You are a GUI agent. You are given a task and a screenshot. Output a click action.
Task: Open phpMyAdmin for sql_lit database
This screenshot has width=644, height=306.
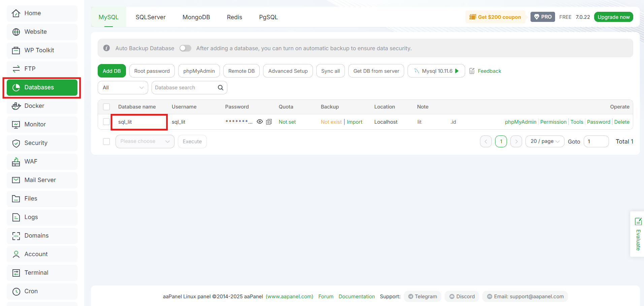point(520,122)
